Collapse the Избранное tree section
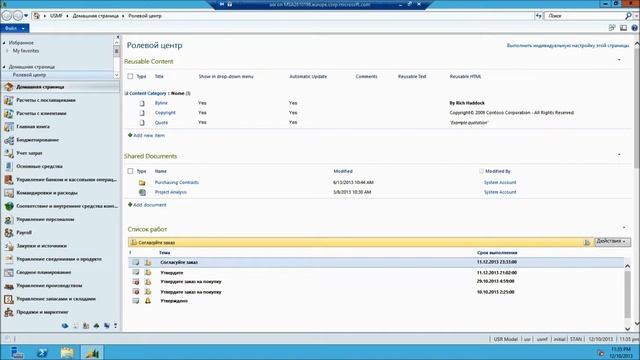This screenshot has width=640, height=360. tap(4, 43)
